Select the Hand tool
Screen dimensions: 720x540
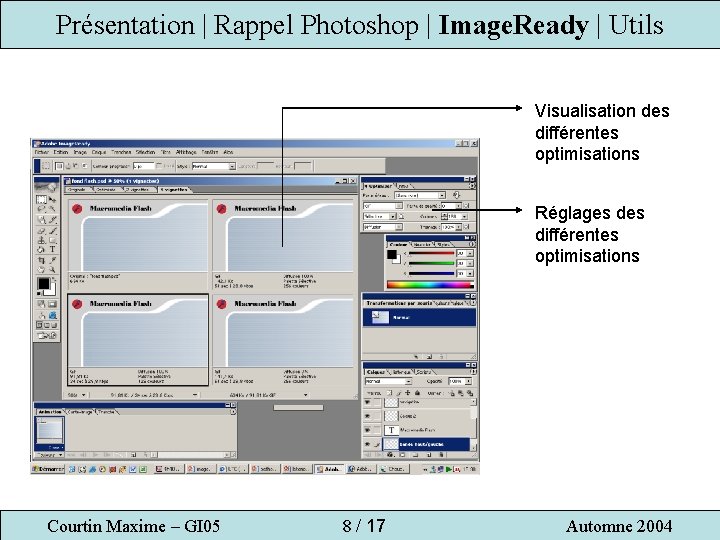click(x=41, y=270)
